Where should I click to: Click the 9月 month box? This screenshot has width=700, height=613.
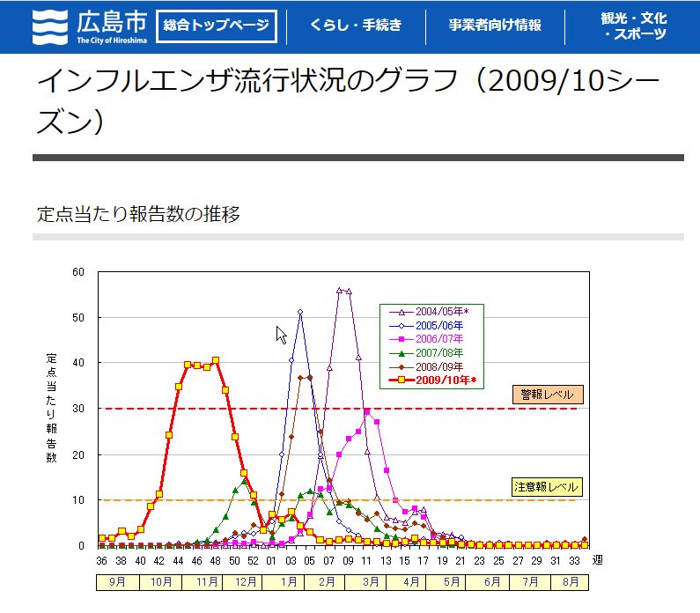point(118,582)
